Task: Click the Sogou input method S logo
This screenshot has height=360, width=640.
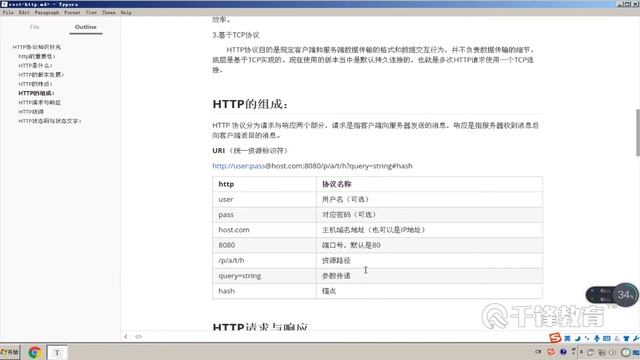Action: click(555, 338)
